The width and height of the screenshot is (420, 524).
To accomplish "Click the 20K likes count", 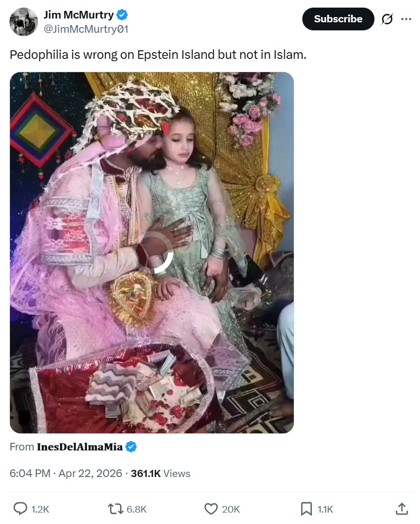I will click(x=231, y=509).
